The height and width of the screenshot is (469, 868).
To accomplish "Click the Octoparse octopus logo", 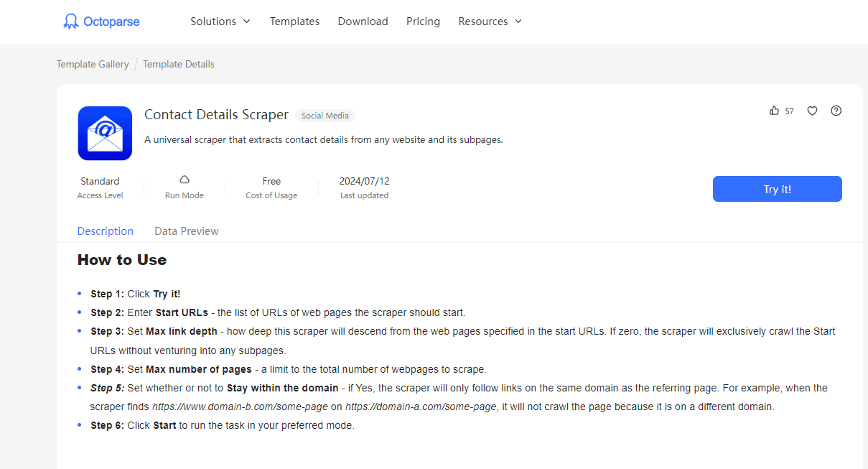I will click(70, 22).
